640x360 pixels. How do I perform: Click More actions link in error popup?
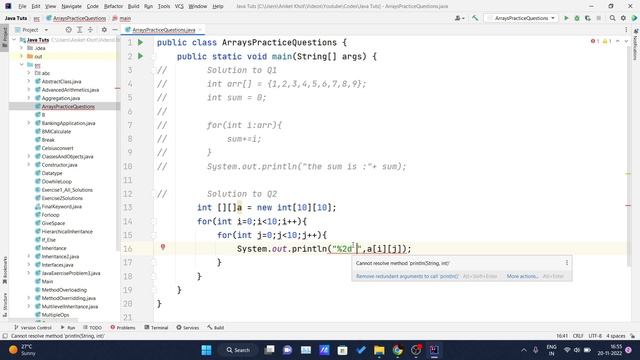[x=522, y=276]
